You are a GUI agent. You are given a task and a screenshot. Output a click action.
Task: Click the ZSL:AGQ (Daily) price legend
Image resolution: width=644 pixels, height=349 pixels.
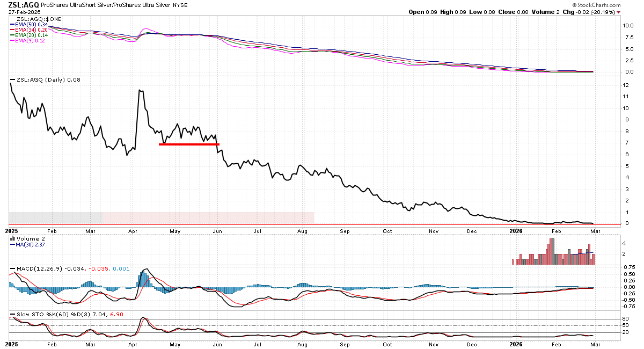pos(43,80)
